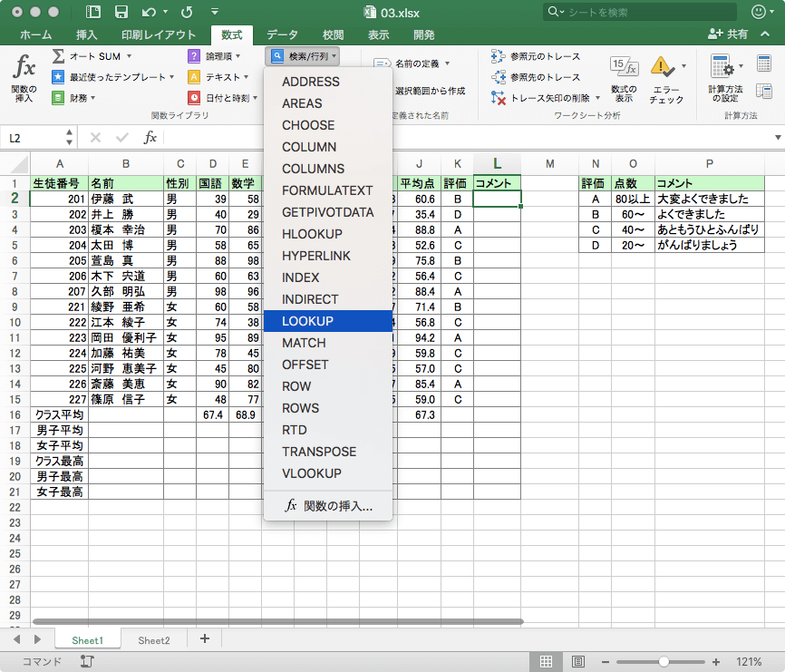Screen dimensions: 785x672
Task: Select LOOKUP in the open function menu
Action: [x=327, y=321]
